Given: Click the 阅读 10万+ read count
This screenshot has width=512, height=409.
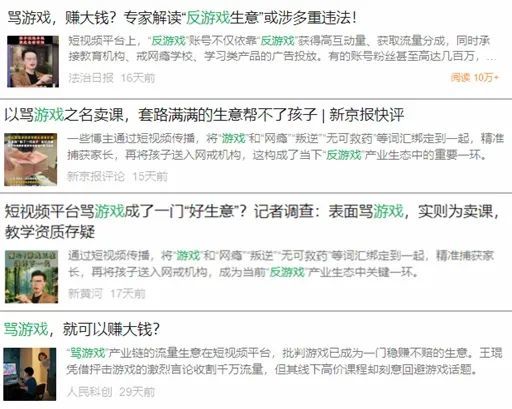Looking at the screenshot, I should [474, 77].
